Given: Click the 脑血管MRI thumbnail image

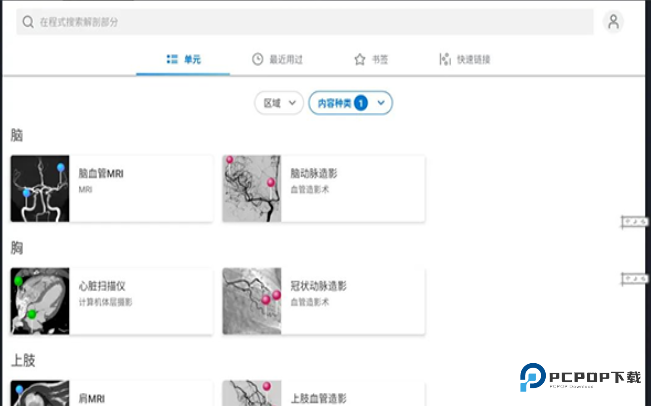Looking at the screenshot, I should click(40, 188).
